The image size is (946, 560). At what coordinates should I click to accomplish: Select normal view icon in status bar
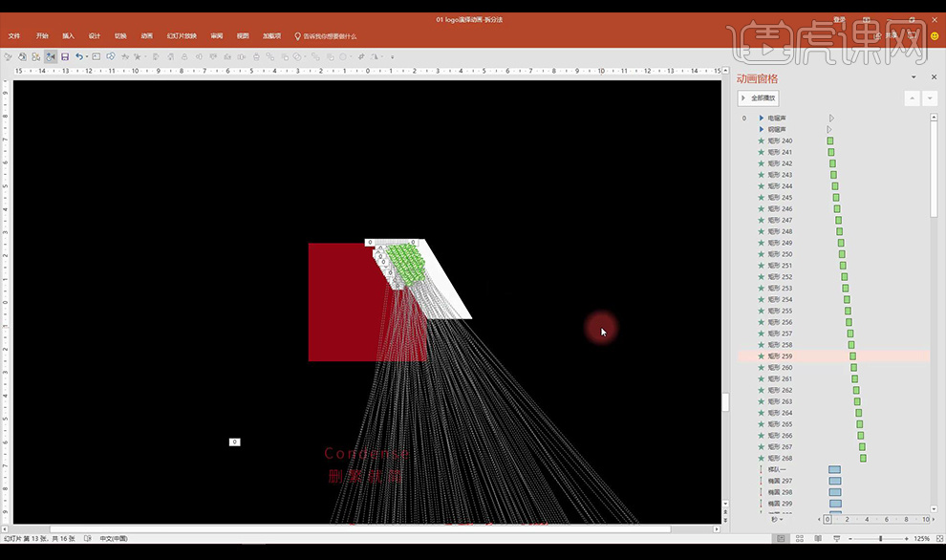782,539
